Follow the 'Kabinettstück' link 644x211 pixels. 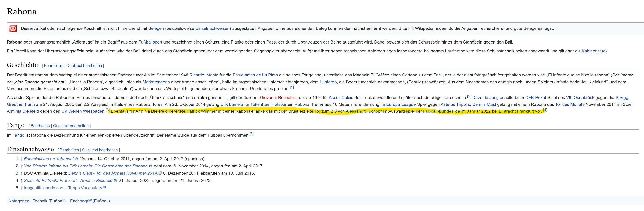click(x=594, y=51)
